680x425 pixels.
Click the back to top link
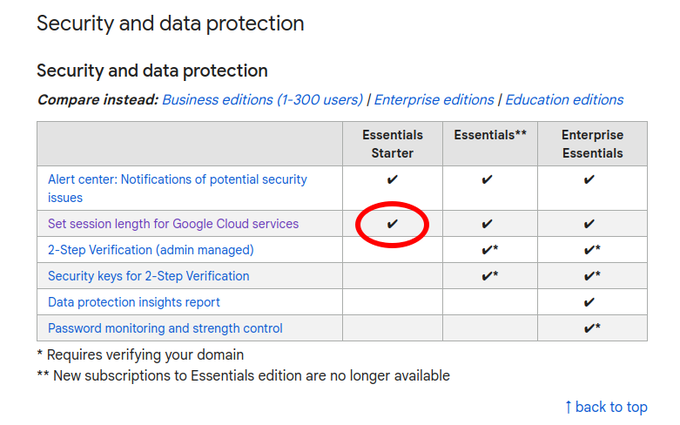[x=606, y=407]
